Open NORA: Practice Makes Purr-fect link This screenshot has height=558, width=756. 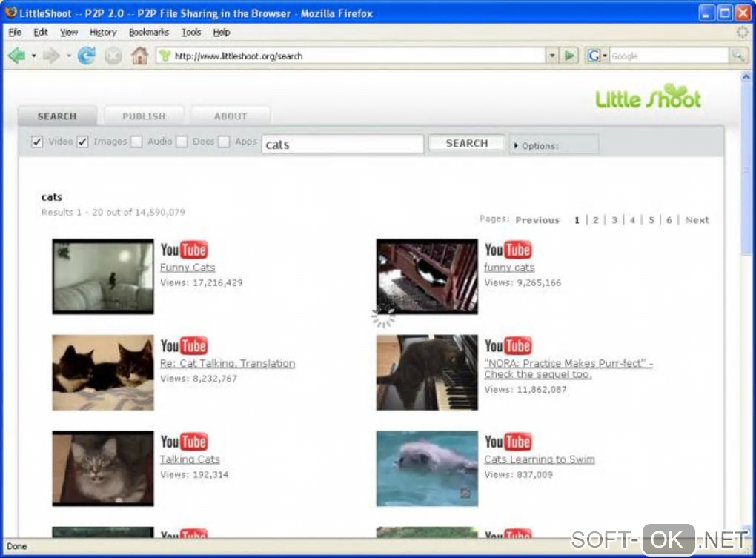[x=568, y=368]
